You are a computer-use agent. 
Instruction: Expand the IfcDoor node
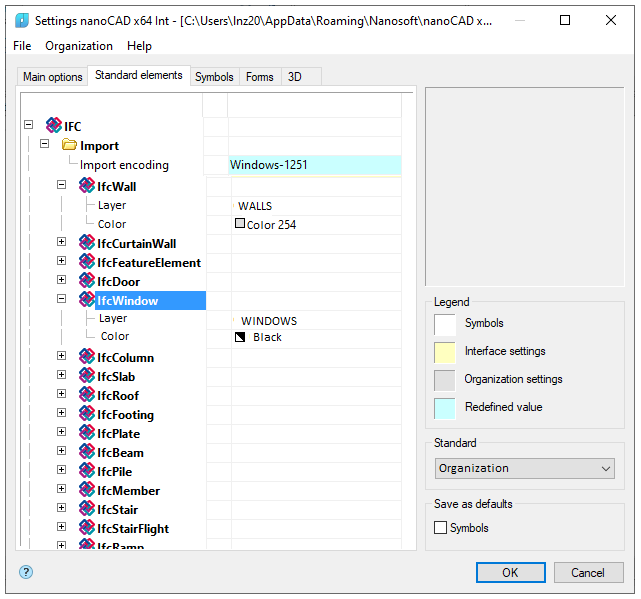pyautogui.click(x=61, y=280)
